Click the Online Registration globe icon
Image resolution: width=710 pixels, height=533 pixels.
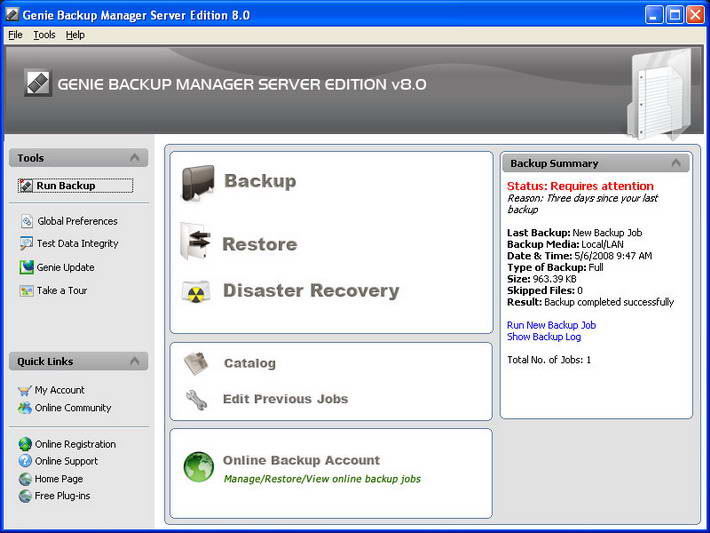point(25,444)
